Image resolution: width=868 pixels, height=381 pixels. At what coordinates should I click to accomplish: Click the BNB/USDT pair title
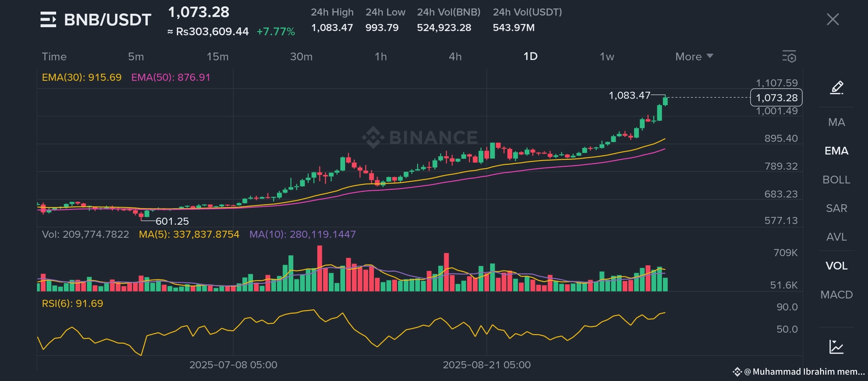pyautogui.click(x=108, y=20)
